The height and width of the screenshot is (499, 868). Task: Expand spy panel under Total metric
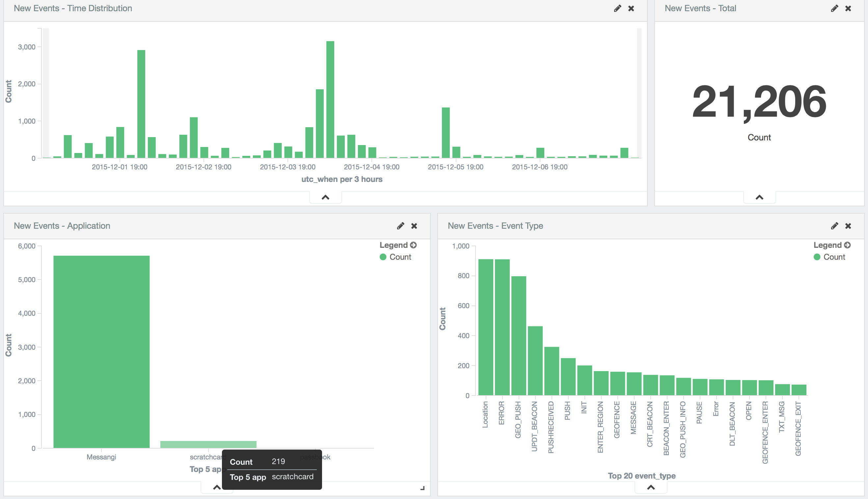[759, 197]
